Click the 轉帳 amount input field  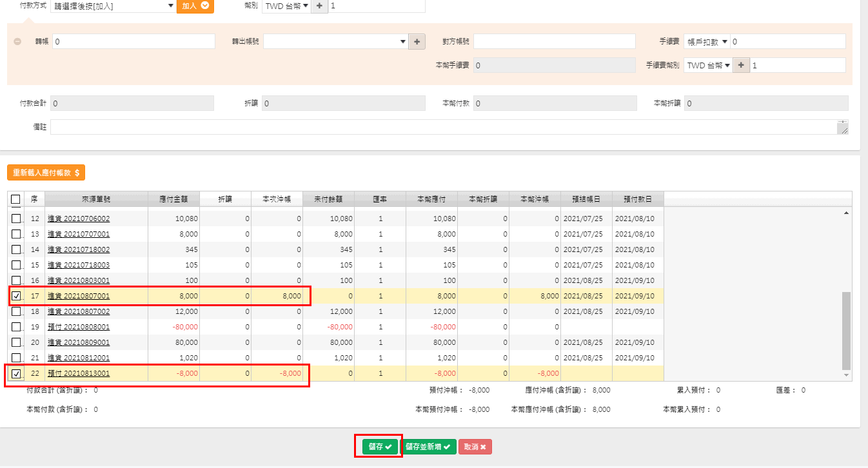tap(133, 41)
